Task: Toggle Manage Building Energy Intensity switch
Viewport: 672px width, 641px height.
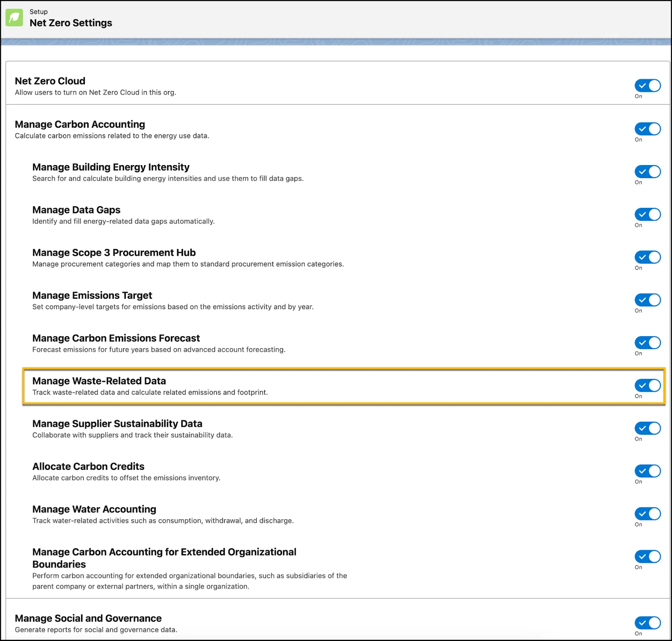Action: (648, 172)
